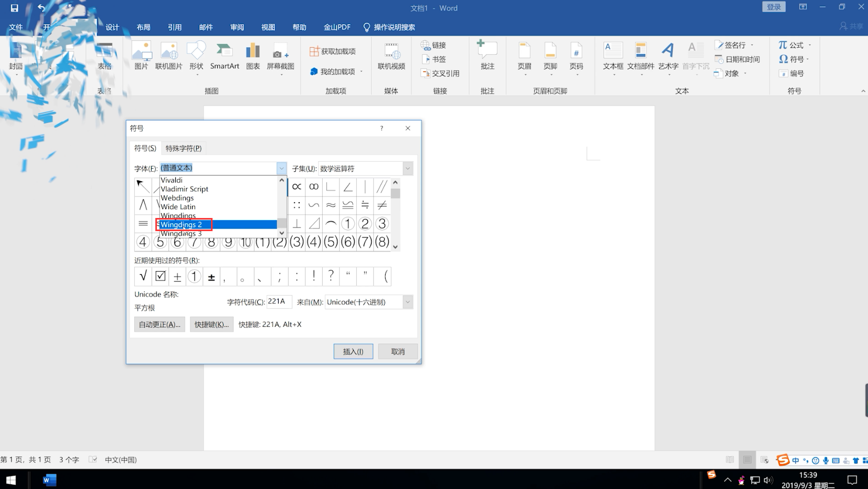Select Wingdings 2 in font list
Screen dimensions: 868x489
click(x=218, y=224)
